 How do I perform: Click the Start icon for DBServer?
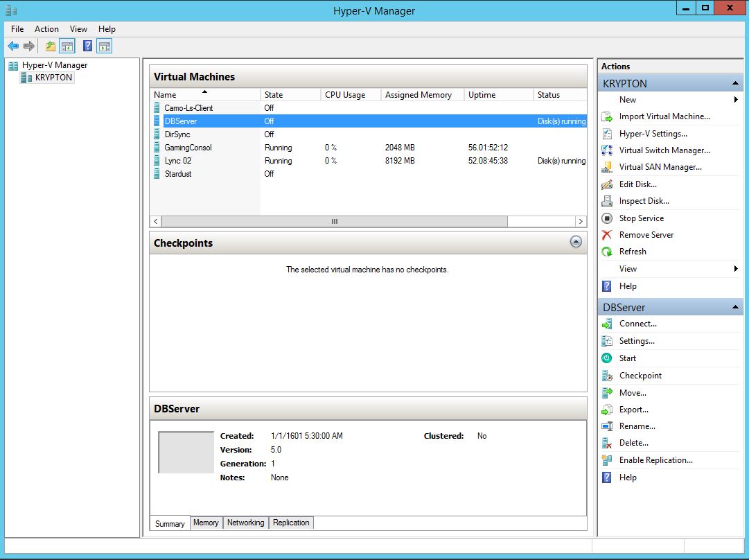click(607, 358)
